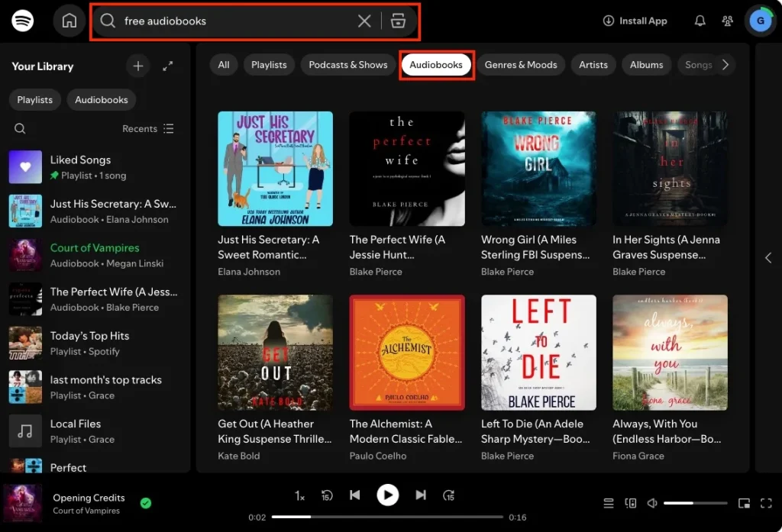This screenshot has width=782, height=532.
Task: Open the Left To Die audiobook cover
Action: click(x=538, y=353)
